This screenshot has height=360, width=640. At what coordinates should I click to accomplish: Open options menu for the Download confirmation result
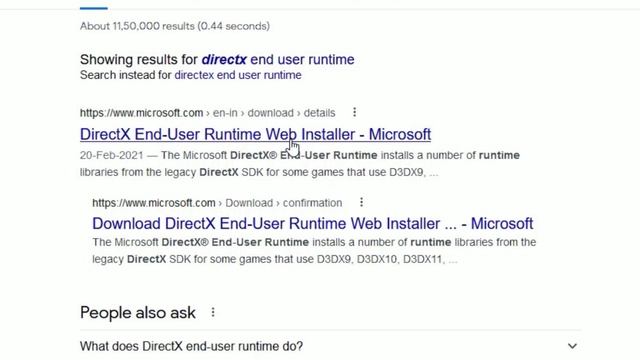pyautogui.click(x=361, y=202)
